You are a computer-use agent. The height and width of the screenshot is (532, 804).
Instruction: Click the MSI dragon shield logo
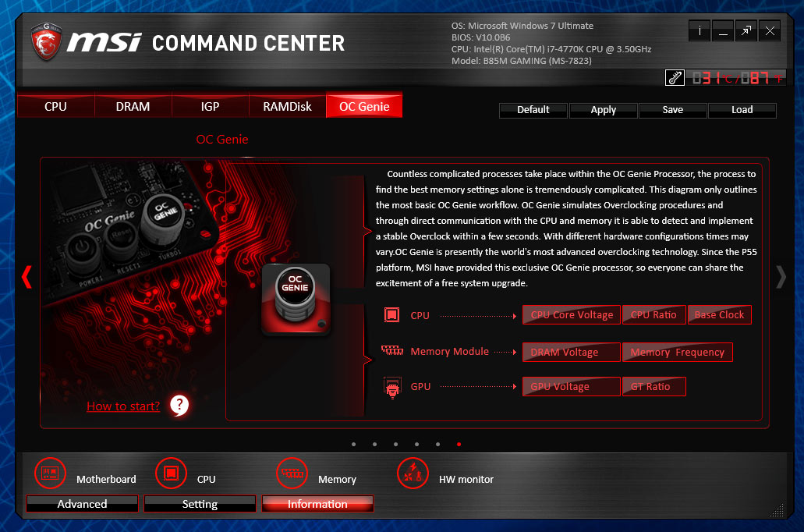tap(46, 41)
